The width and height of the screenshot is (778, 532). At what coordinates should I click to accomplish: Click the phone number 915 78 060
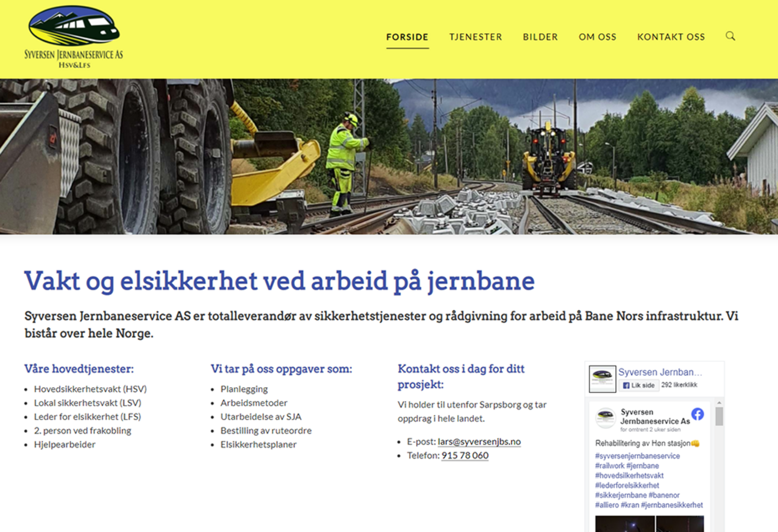pos(465,455)
